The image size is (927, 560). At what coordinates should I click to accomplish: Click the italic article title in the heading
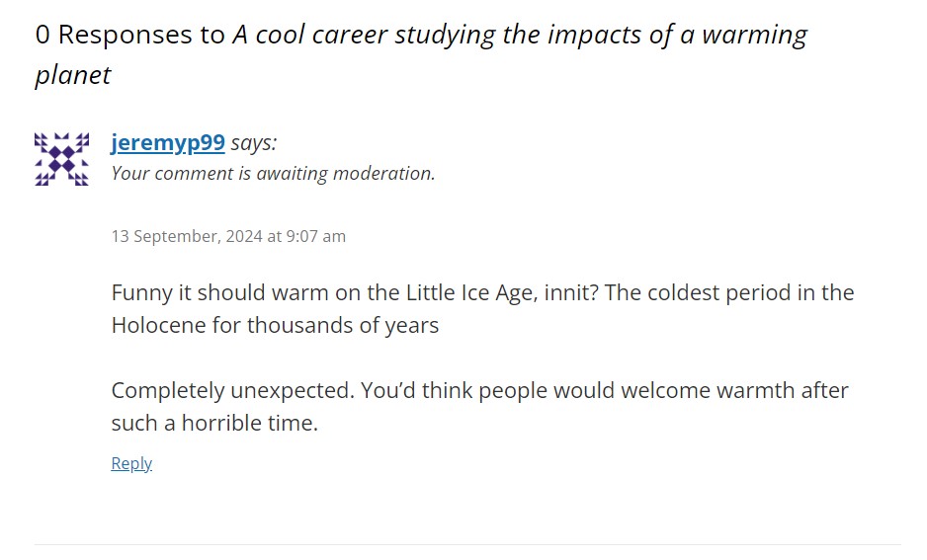tap(520, 35)
